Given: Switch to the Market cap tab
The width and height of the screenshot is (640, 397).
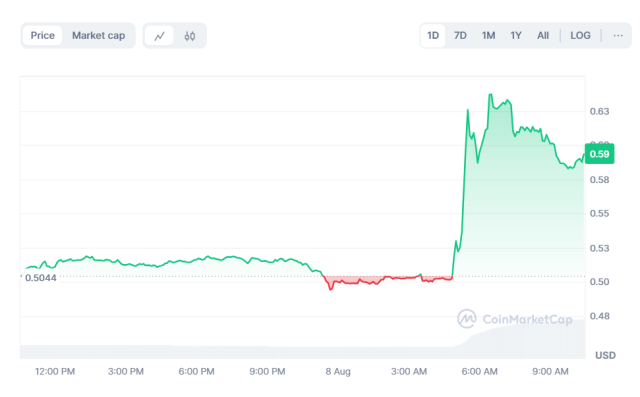Looking at the screenshot, I should 98,35.
